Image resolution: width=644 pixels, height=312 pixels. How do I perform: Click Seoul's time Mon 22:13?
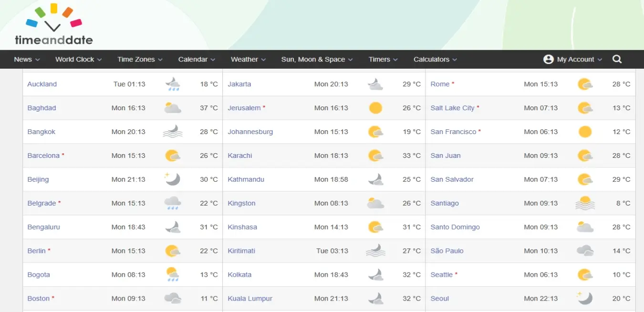point(541,299)
